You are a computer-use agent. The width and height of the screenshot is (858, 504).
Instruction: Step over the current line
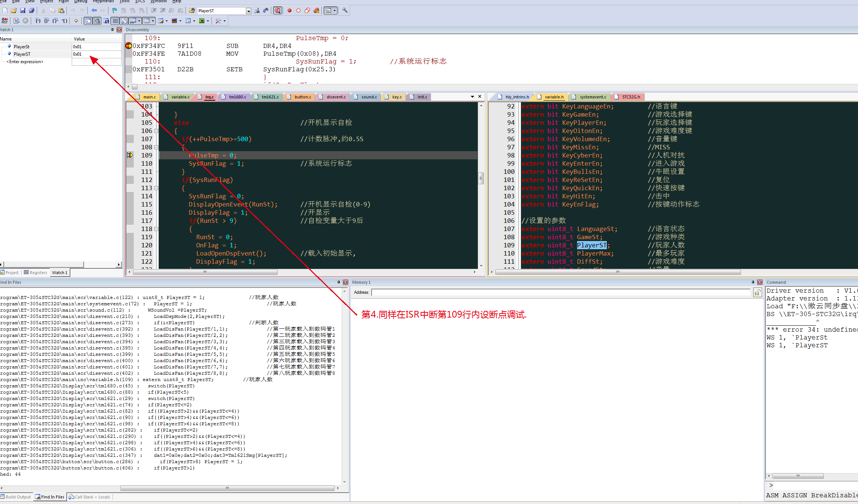[x=46, y=21]
